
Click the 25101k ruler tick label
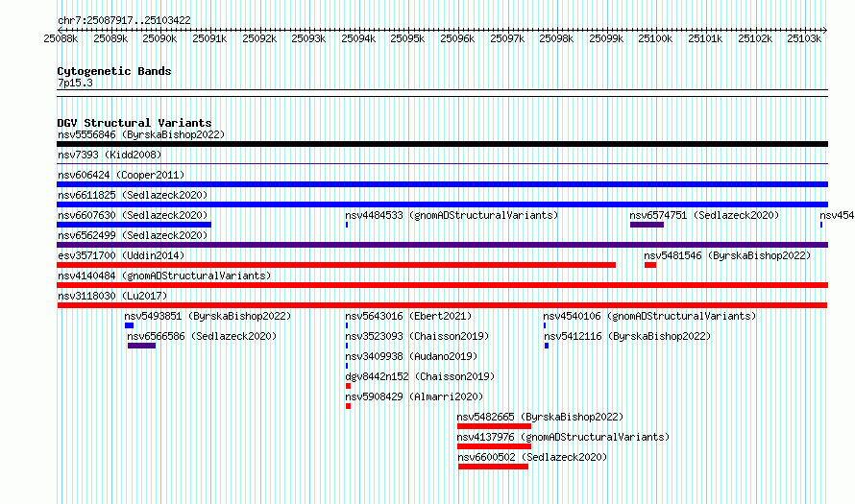[705, 38]
